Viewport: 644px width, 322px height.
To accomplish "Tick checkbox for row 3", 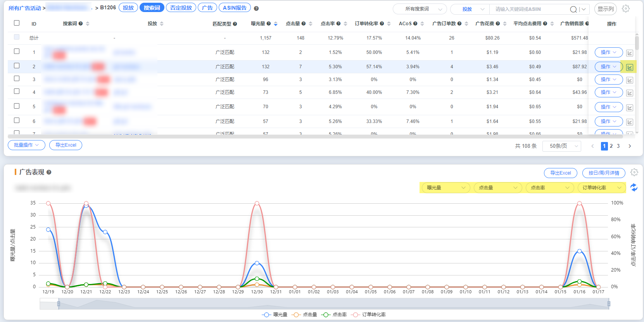I will pos(17,78).
